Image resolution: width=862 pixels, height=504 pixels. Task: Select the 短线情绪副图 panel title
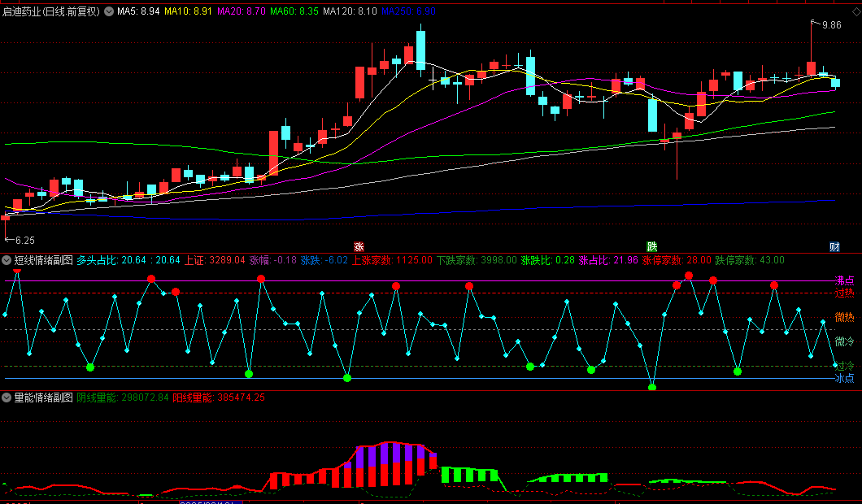click(43, 260)
